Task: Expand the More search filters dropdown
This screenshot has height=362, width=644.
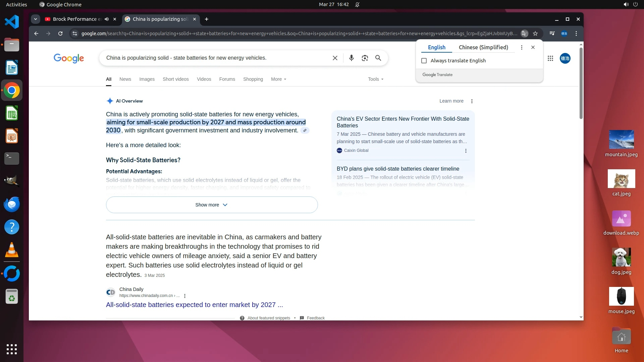Action: click(x=278, y=79)
